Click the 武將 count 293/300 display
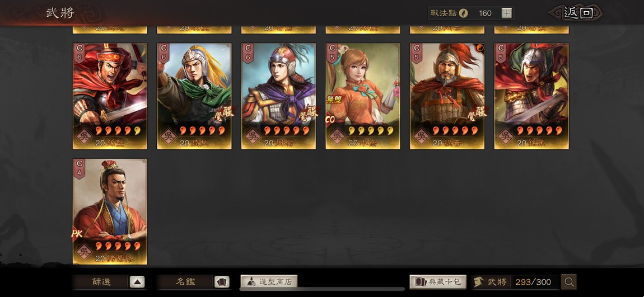 512,282
